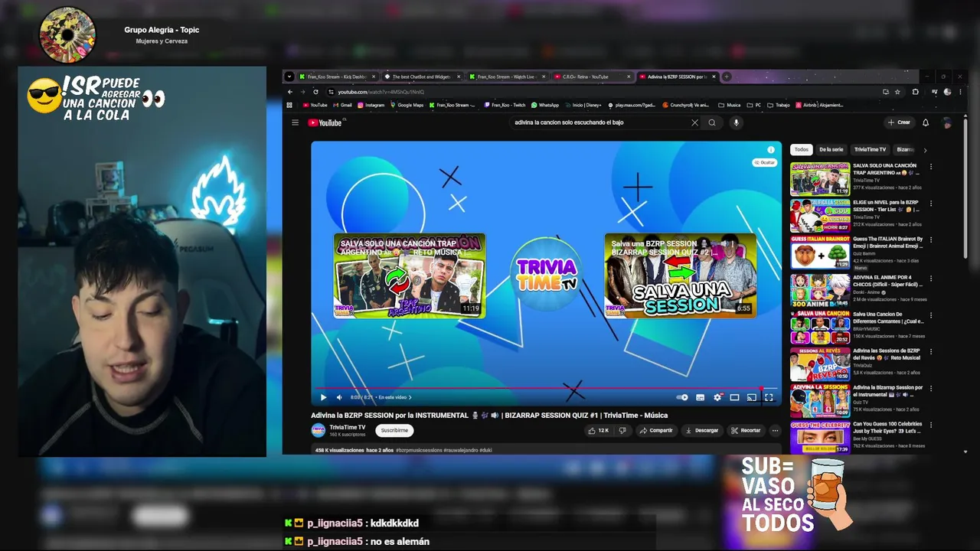Open the Musica bookmarks folder
Image resolution: width=980 pixels, height=551 pixels.
(x=730, y=105)
